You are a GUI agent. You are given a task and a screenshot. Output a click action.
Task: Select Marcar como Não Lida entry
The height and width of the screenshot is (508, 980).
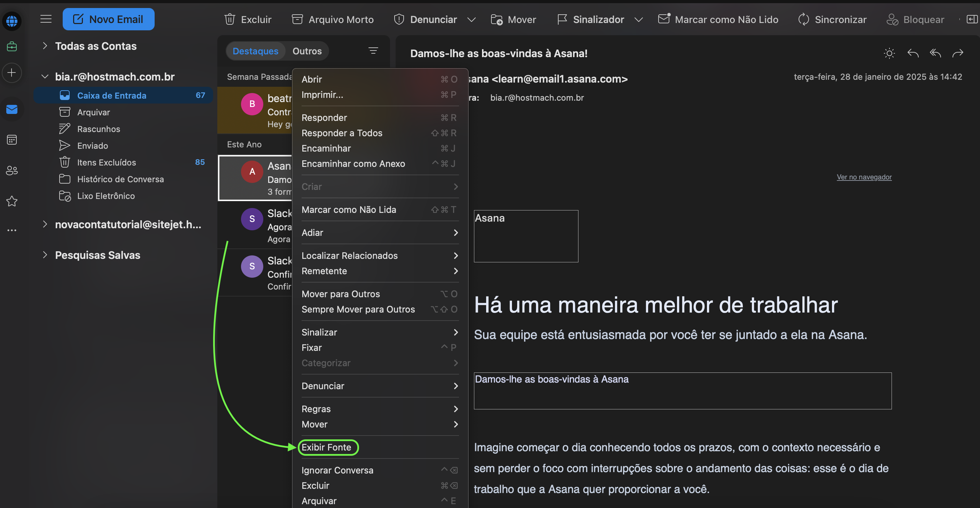(x=380, y=210)
